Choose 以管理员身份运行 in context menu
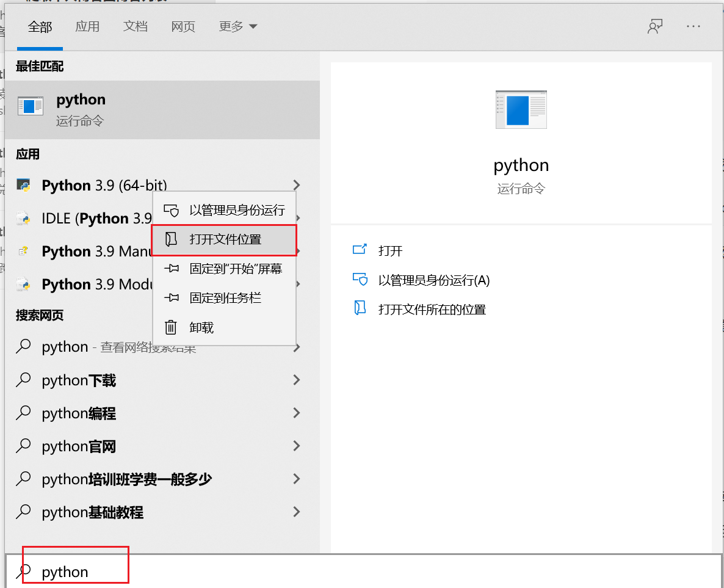This screenshot has height=588, width=724. pos(225,210)
